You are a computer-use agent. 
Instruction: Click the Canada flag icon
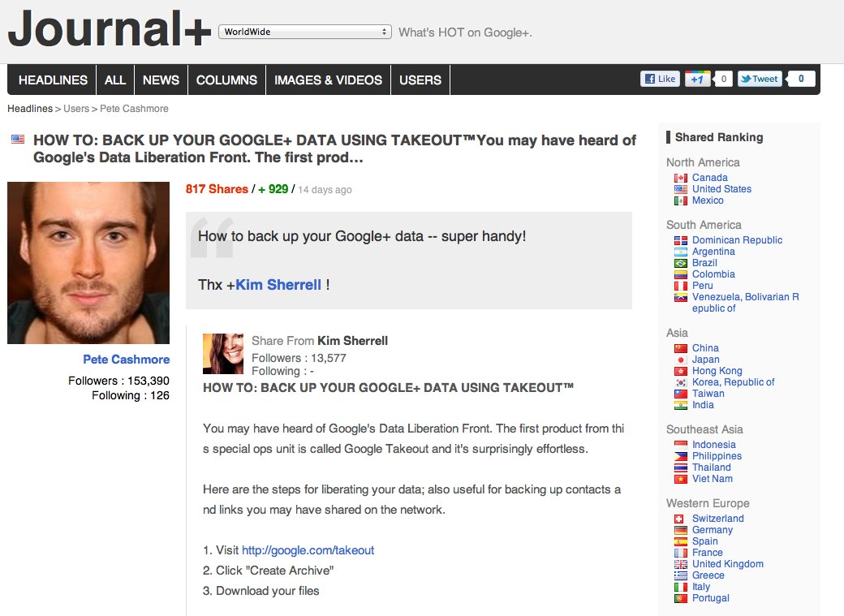pos(681,178)
